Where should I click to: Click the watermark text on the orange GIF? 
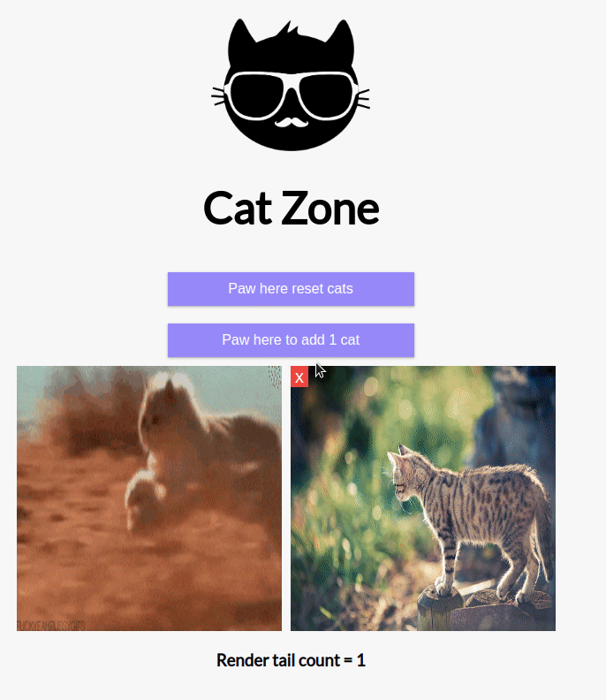[x=50, y=625]
